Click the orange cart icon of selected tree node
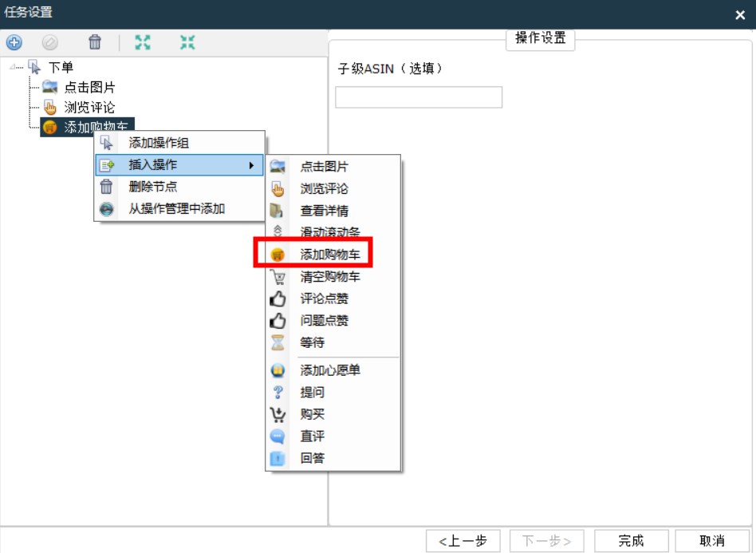This screenshot has height=553, width=756. (x=49, y=127)
